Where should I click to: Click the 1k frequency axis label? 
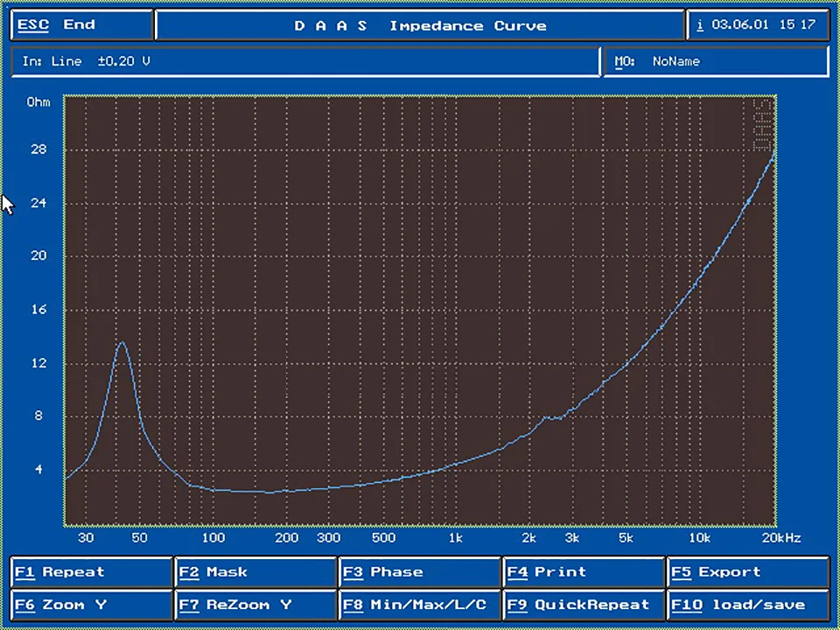(x=455, y=538)
